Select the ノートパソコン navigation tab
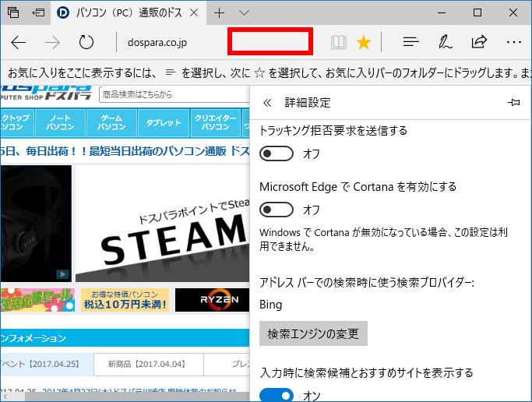Viewport: 532px width, 402px height. coord(60,122)
